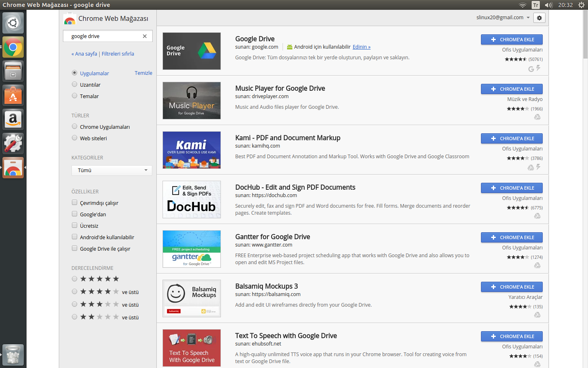Enable the Ücretsiz checkbox
Image resolution: width=588 pixels, height=368 pixels.
pyautogui.click(x=74, y=225)
